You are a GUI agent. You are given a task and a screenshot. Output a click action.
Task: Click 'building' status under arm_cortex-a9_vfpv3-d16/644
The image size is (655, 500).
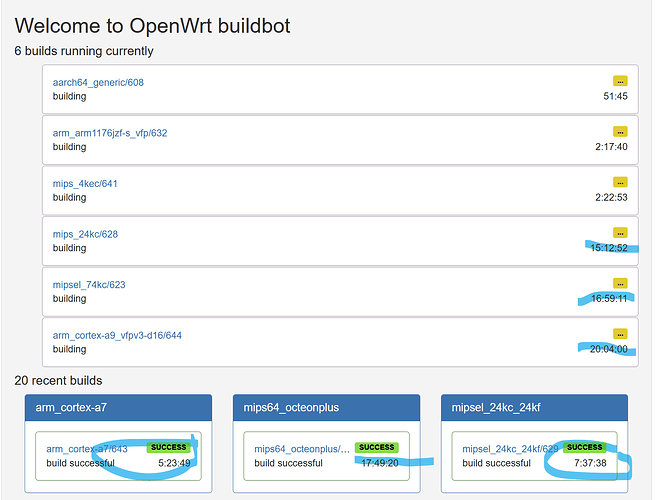[x=69, y=349]
